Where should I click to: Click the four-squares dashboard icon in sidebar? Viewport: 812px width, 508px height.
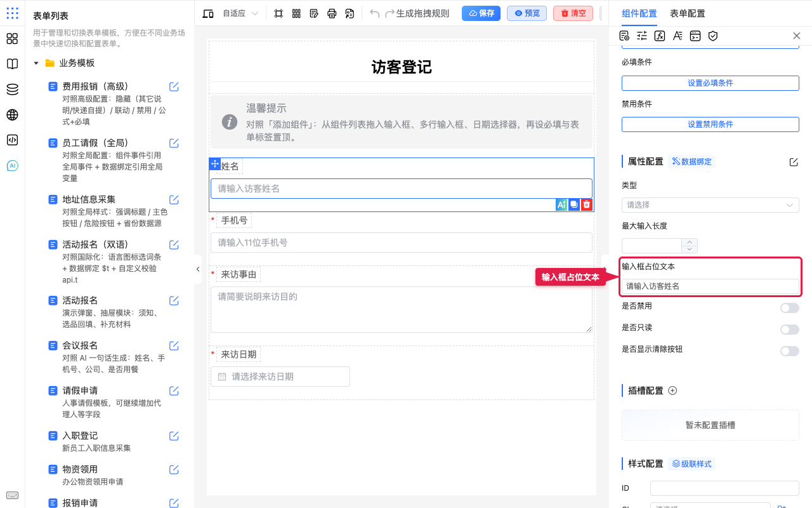[12, 39]
